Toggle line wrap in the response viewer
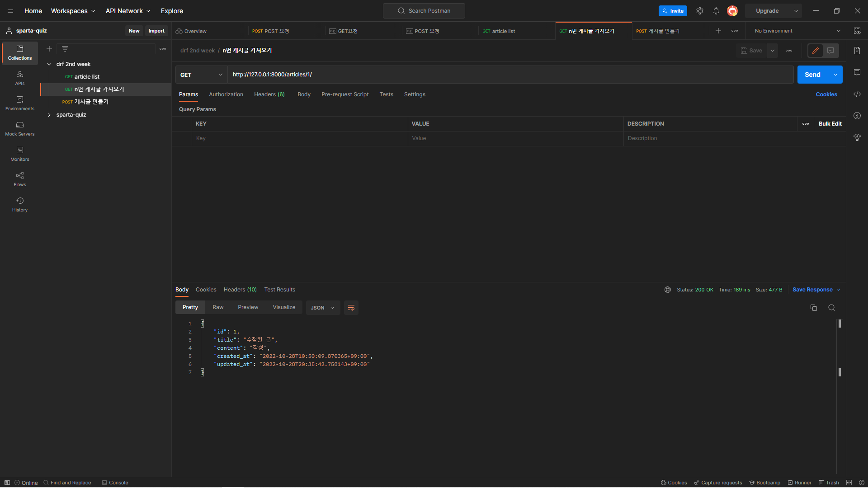Image resolution: width=868 pixels, height=488 pixels. pos(351,308)
